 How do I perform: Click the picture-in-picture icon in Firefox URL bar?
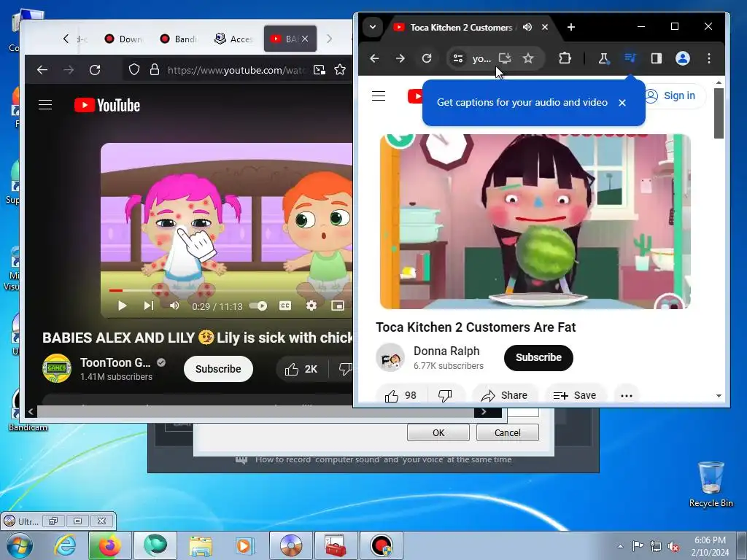[x=320, y=70]
